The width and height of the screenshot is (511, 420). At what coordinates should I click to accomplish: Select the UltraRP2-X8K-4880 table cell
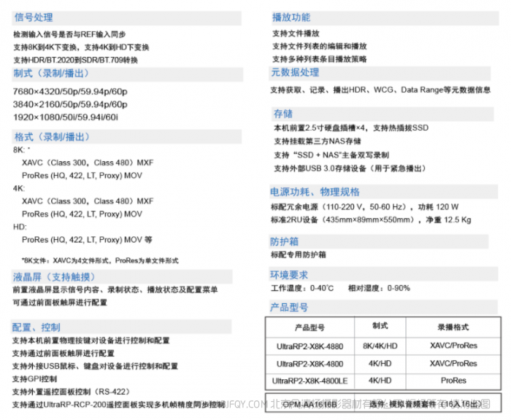[310, 345]
